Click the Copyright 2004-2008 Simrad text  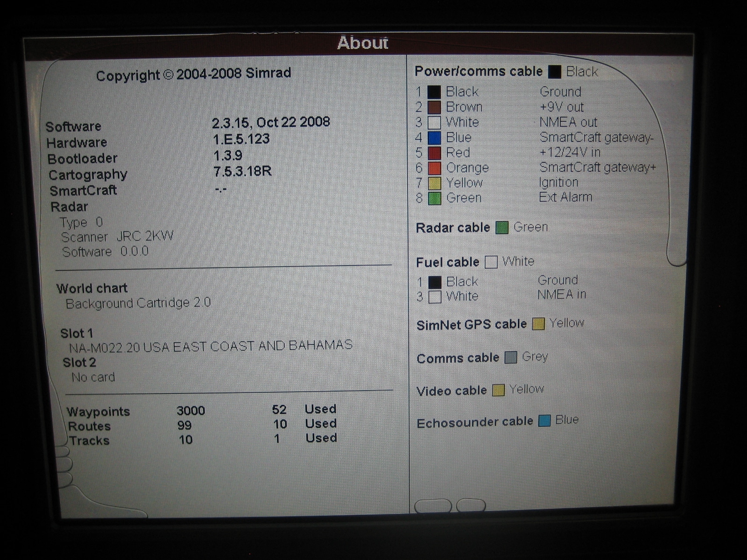pyautogui.click(x=193, y=74)
